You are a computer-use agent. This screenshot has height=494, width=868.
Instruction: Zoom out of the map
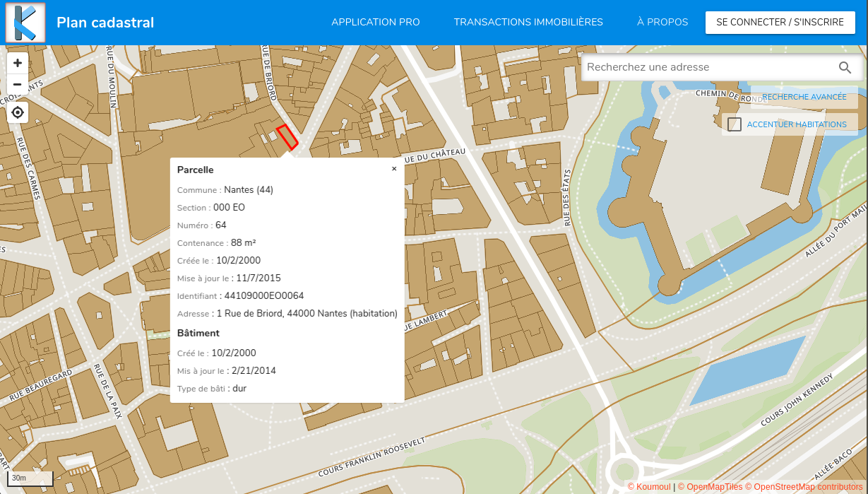click(x=18, y=85)
